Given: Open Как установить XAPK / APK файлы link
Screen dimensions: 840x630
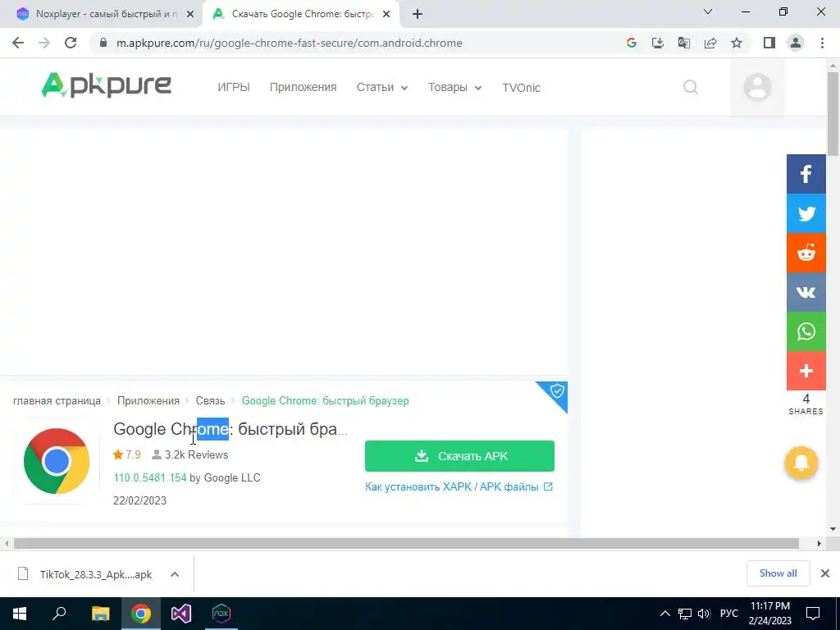Looking at the screenshot, I should 459,487.
